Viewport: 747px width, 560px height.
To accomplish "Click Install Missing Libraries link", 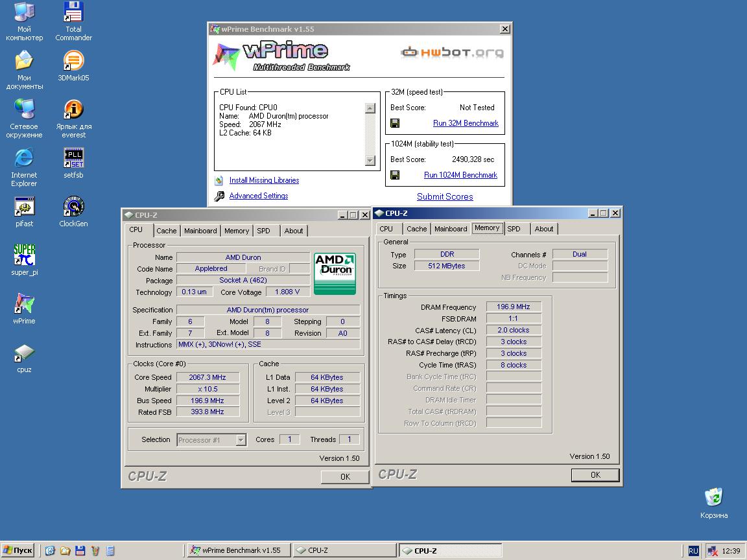I will click(x=264, y=180).
